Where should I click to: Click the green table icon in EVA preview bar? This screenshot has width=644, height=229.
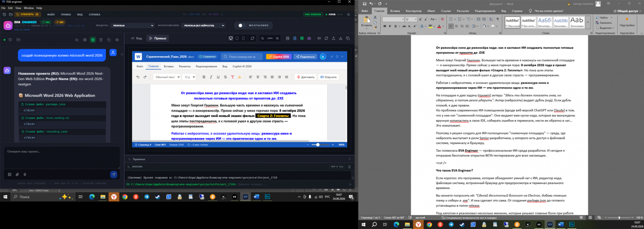tap(302, 38)
